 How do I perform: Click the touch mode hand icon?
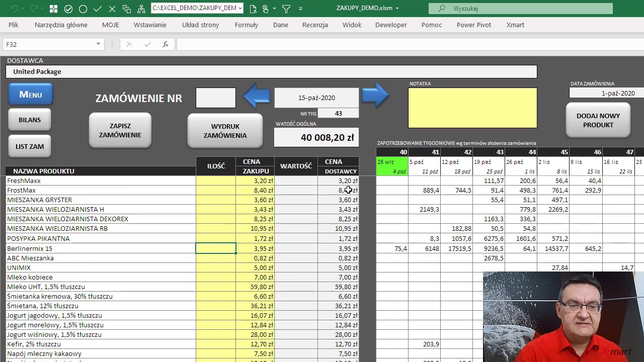tap(266, 9)
